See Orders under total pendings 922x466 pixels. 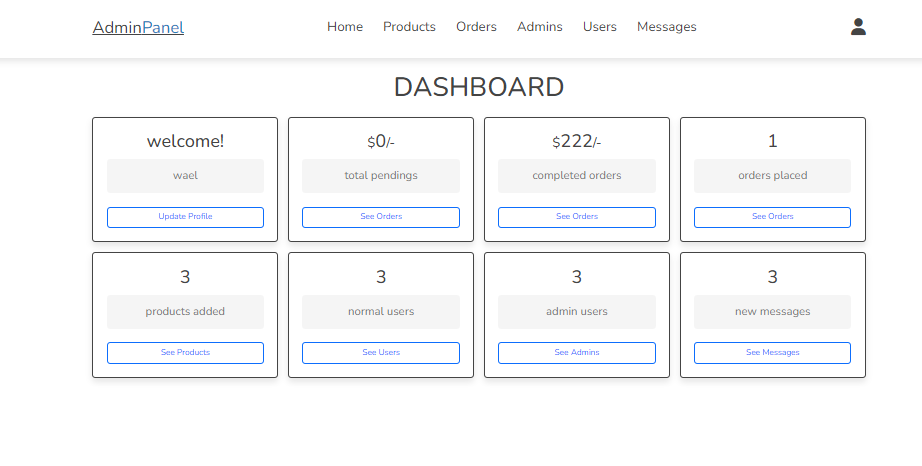tap(381, 217)
